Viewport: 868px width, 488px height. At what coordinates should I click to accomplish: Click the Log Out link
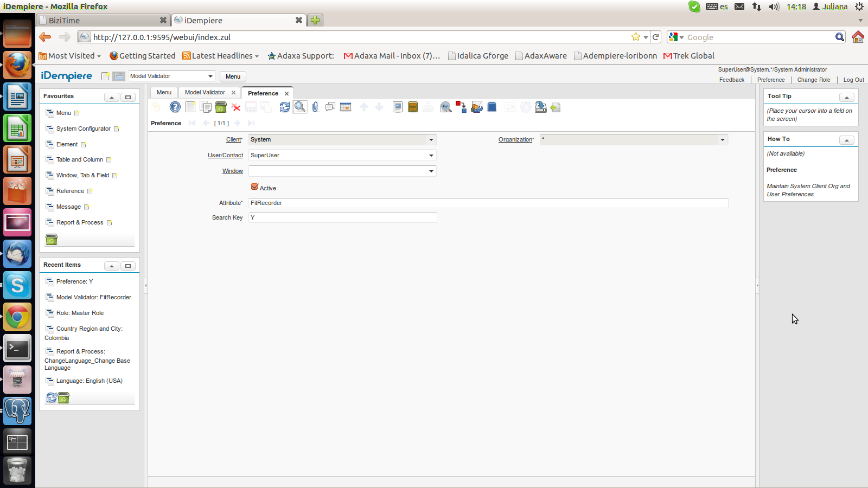(x=853, y=80)
